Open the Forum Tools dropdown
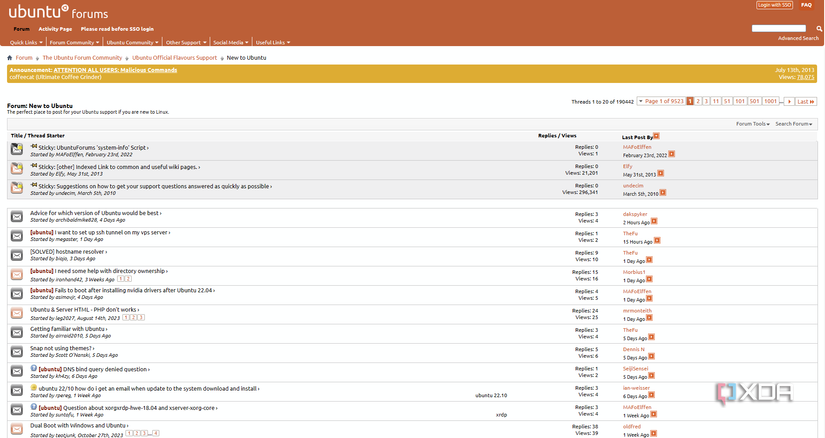The width and height of the screenshot is (825, 438). 752,124
